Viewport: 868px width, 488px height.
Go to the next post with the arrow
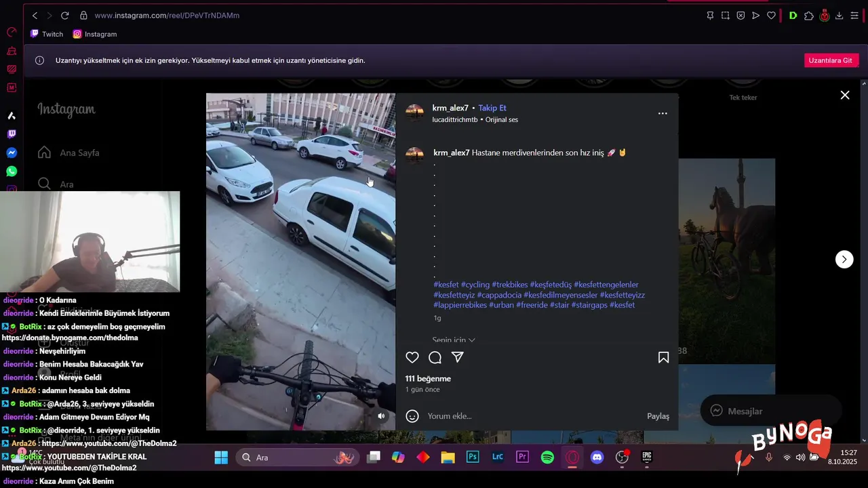844,259
